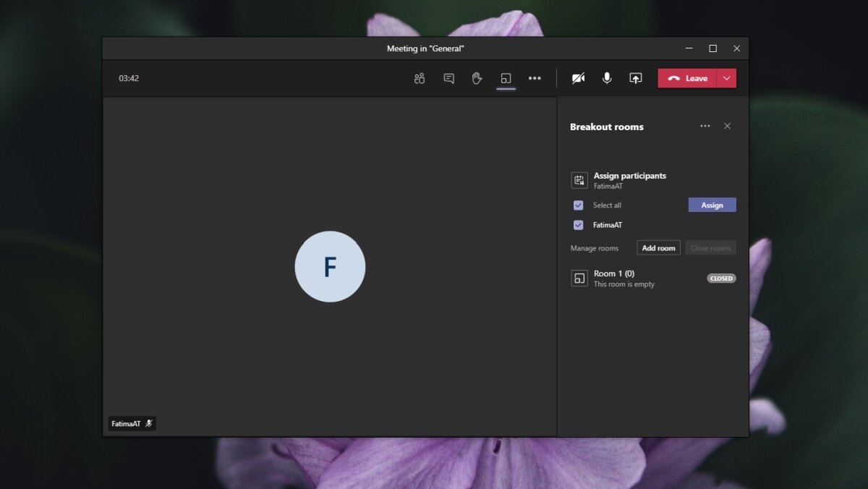Add a new breakout room
868x489 pixels.
pyautogui.click(x=658, y=247)
